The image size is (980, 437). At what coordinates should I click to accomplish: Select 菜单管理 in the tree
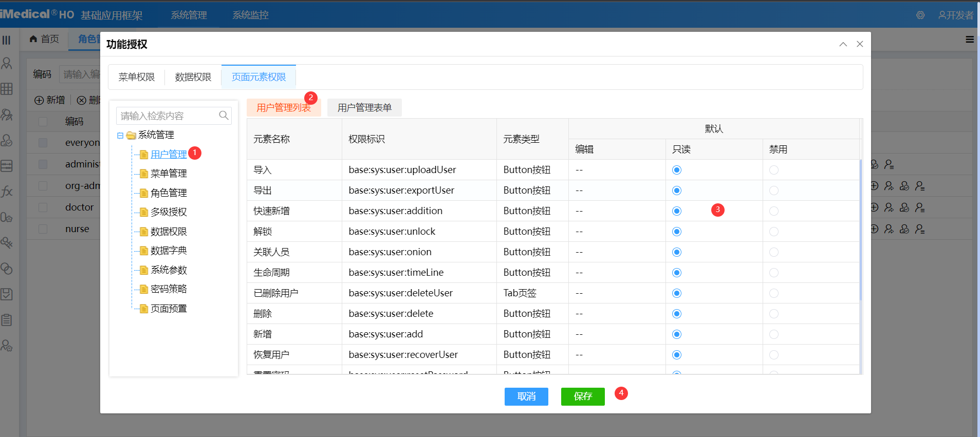coord(169,174)
